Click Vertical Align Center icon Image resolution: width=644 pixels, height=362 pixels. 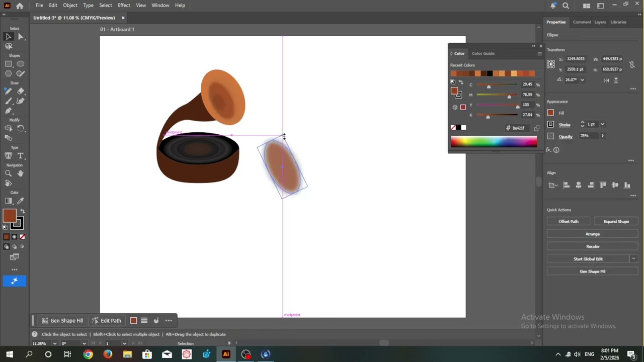pos(615,185)
